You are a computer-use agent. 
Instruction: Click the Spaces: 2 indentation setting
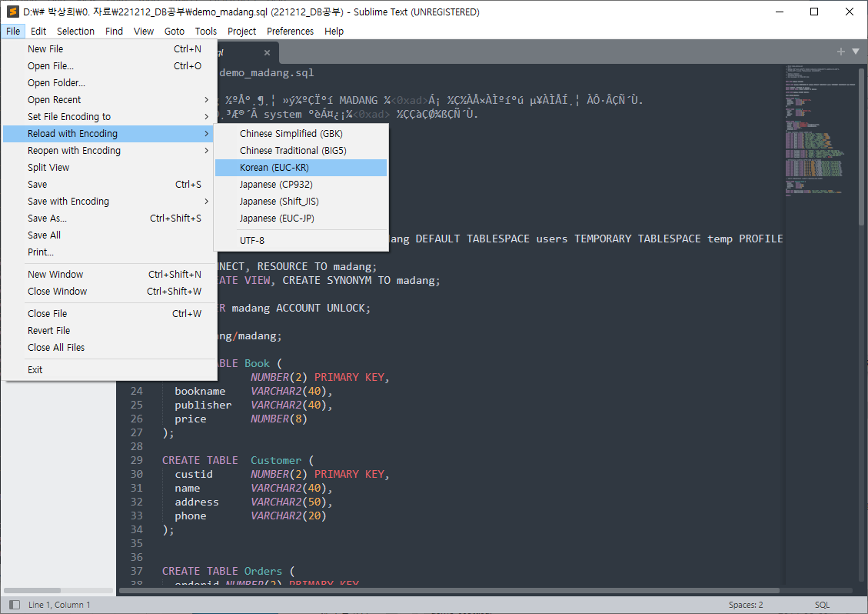point(746,605)
